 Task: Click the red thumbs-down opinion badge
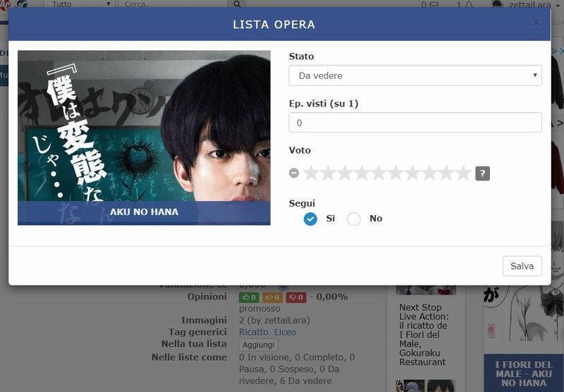pos(296,297)
